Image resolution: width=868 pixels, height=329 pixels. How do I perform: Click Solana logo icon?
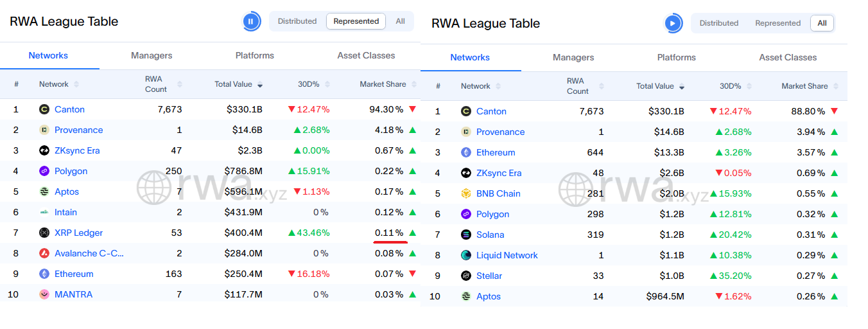[466, 235]
